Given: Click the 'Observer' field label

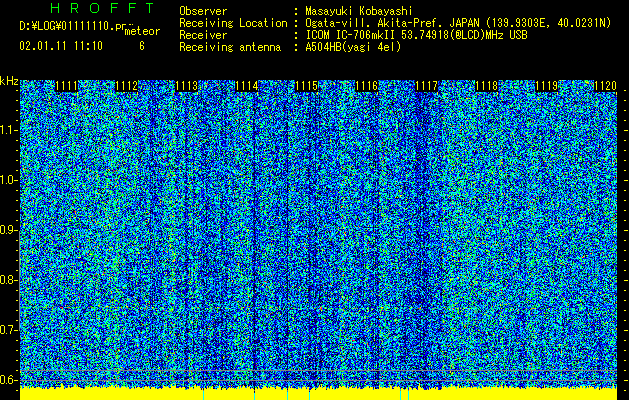Looking at the screenshot, I should [x=203, y=11].
